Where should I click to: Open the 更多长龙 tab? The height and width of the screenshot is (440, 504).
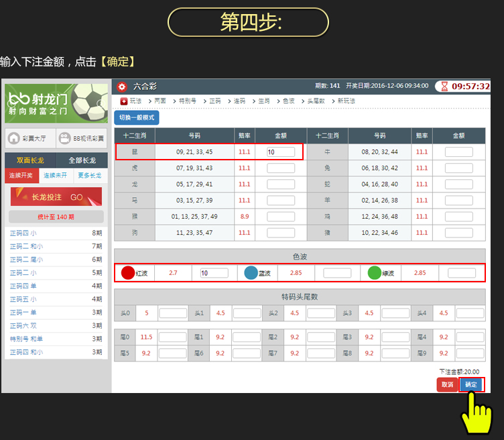(90, 176)
